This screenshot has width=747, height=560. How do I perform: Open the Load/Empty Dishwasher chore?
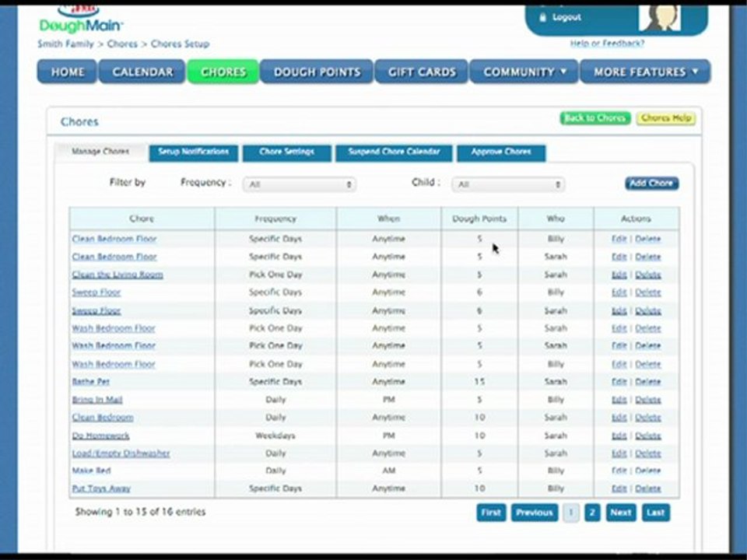(121, 453)
